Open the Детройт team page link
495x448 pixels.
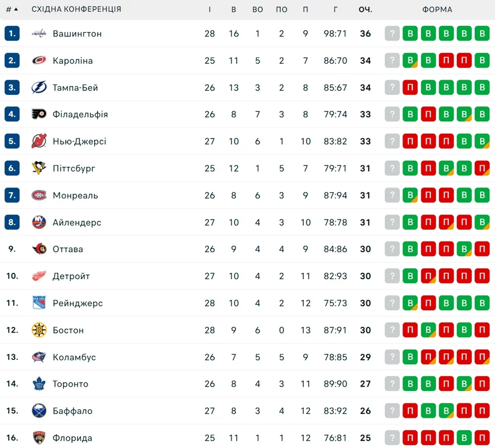point(71,276)
